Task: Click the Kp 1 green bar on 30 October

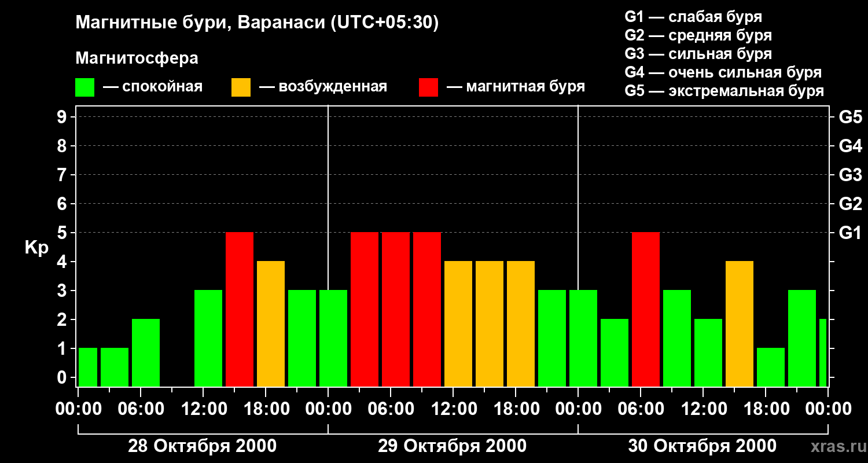Action: (x=771, y=367)
